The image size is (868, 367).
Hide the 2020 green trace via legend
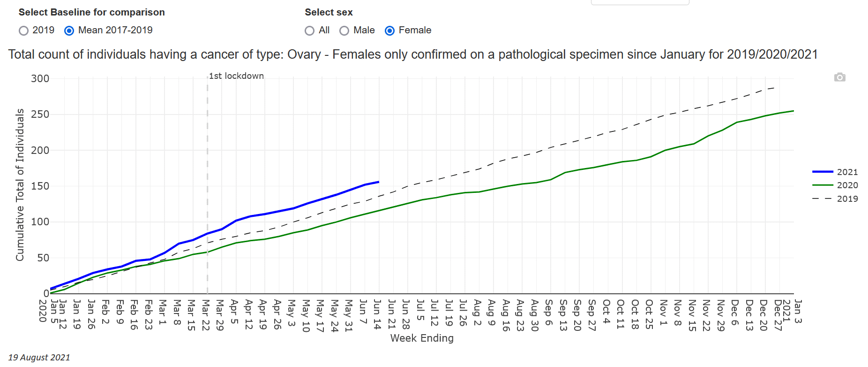coord(835,185)
